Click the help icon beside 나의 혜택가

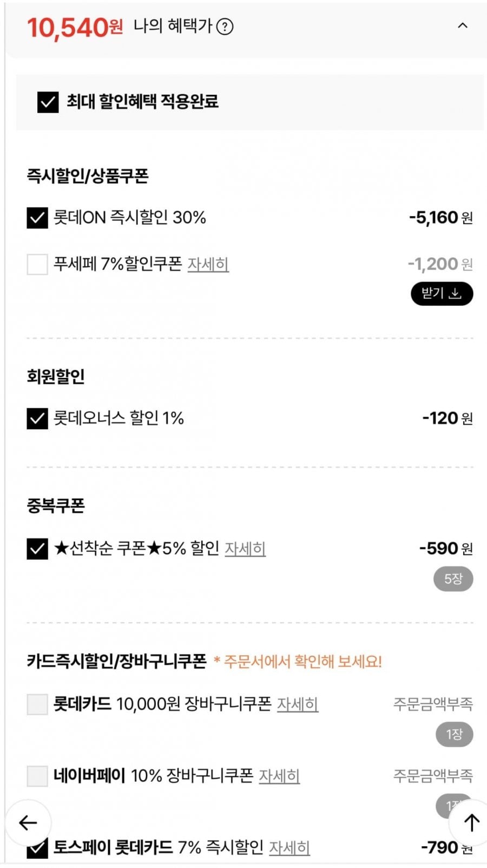225,27
